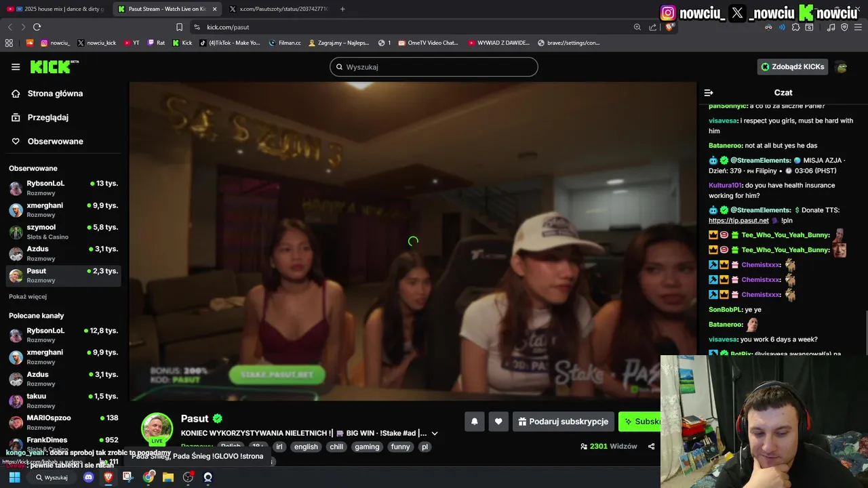Click the browser forward arrow
868x488 pixels.
coord(23,27)
